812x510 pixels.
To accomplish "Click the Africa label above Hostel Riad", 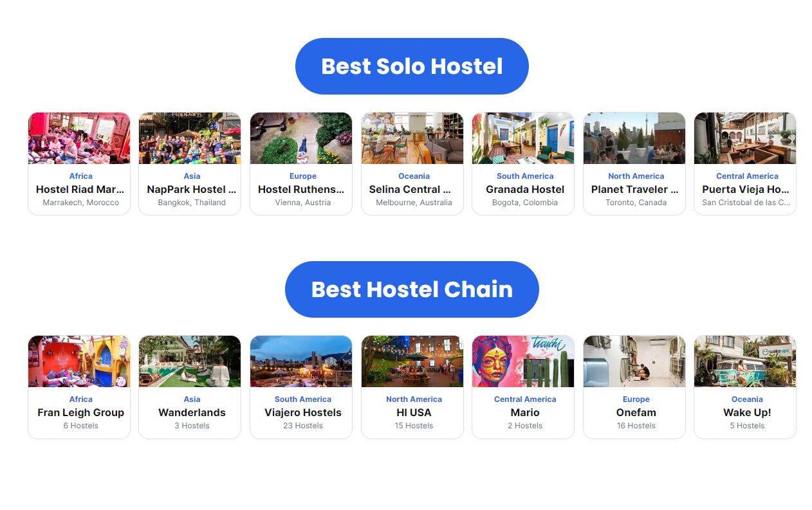I will click(x=80, y=176).
